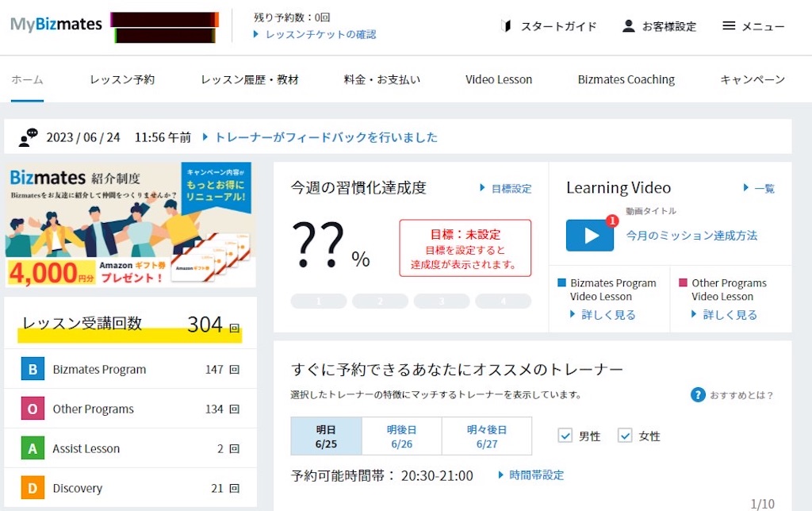The width and height of the screenshot is (812, 511).
Task: Select the 明後日 6/26 date tab
Action: [402, 436]
